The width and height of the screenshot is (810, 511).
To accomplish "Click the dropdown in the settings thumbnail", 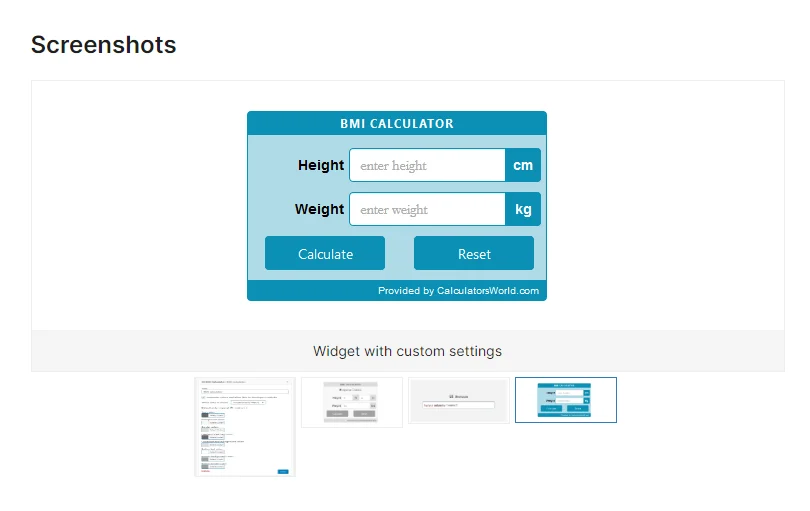I will [x=248, y=402].
